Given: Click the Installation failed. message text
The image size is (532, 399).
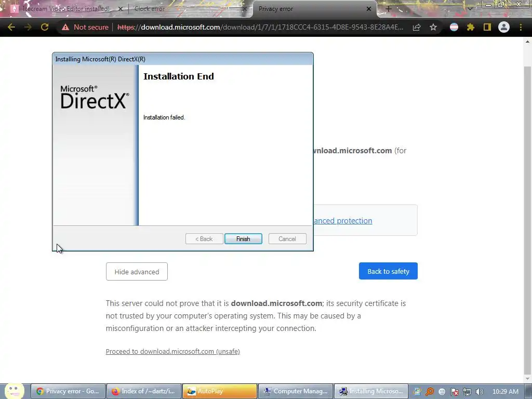Looking at the screenshot, I should [x=164, y=117].
